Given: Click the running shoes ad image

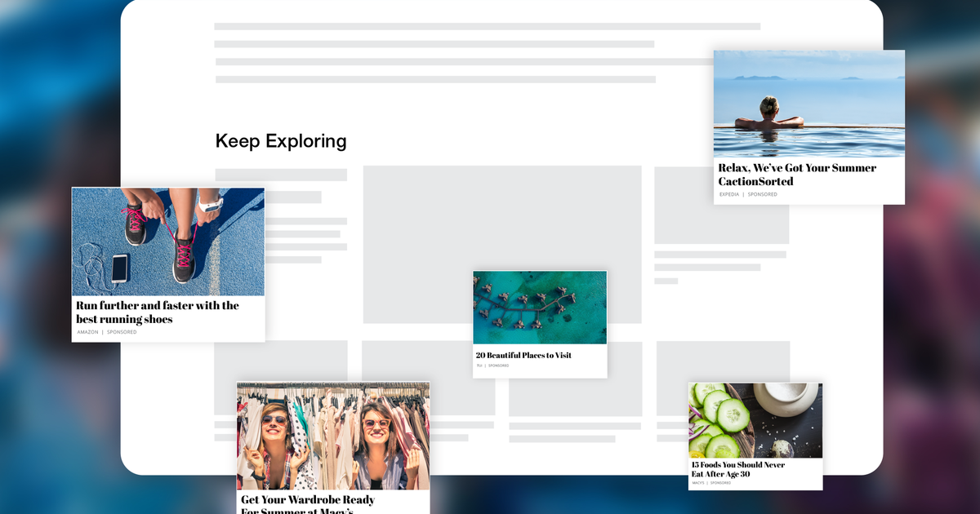Looking at the screenshot, I should tap(167, 241).
